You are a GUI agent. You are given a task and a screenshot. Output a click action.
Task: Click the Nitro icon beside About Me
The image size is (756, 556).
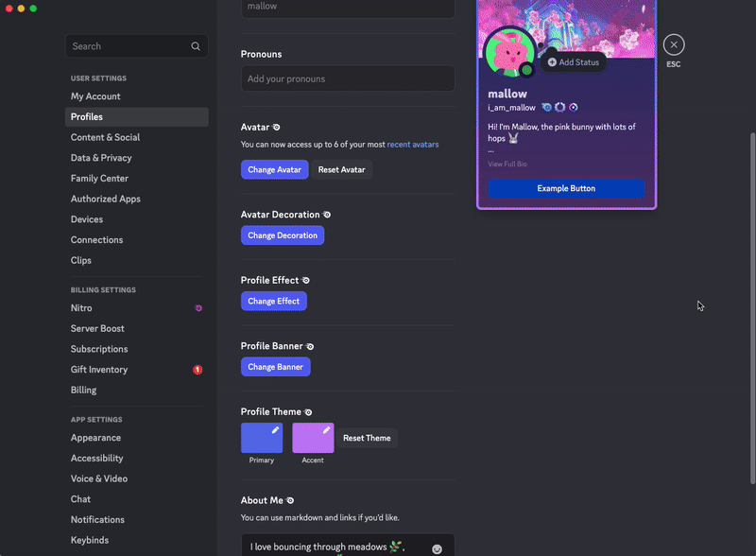(290, 500)
